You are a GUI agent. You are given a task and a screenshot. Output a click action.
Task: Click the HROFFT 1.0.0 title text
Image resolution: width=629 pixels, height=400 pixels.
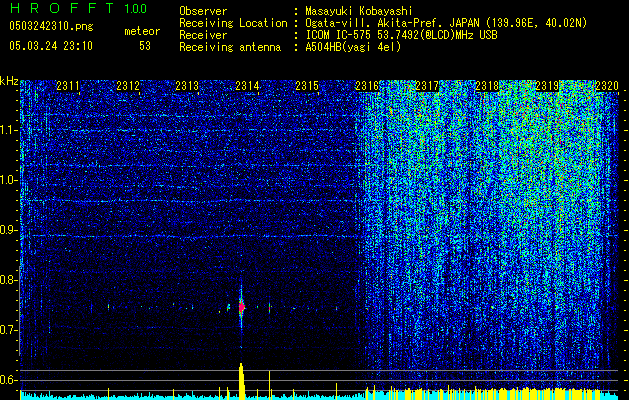click(x=78, y=8)
